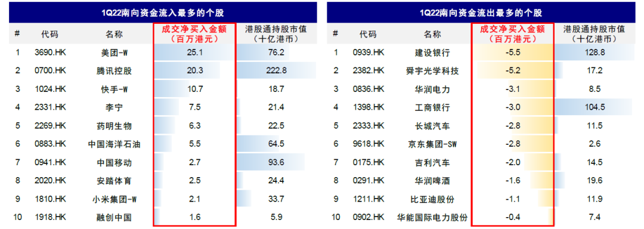644x229 pixels.
Task: Click holding value 76.2 in 美团-W row
Action: 276,52
